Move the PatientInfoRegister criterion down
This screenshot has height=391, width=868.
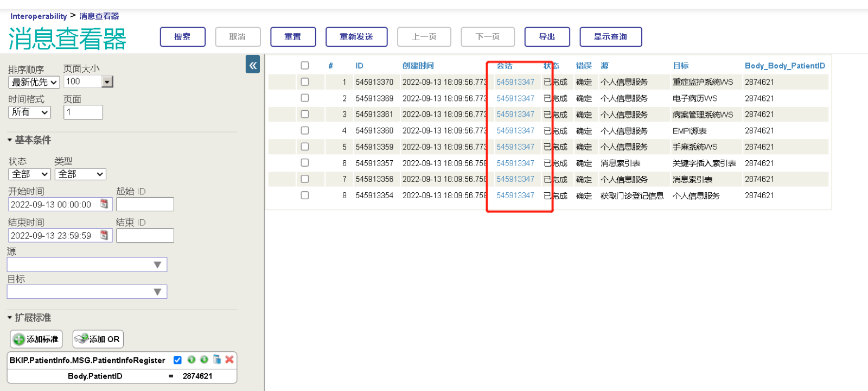click(x=204, y=360)
